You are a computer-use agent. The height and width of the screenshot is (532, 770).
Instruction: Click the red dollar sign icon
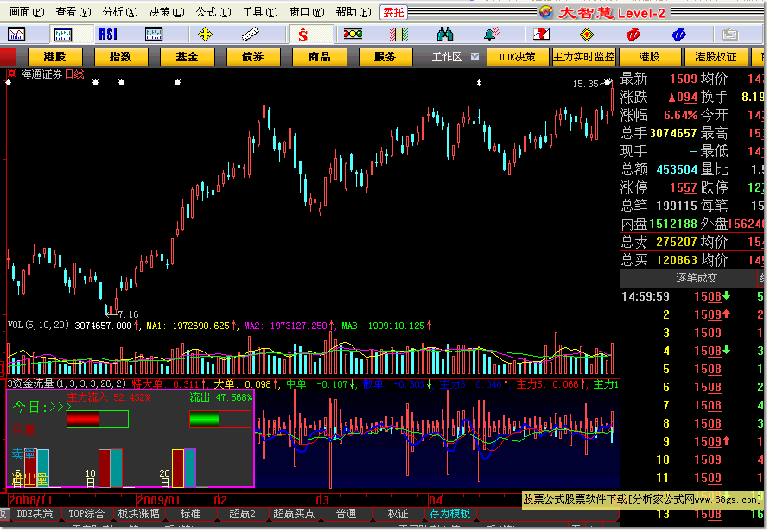(303, 35)
